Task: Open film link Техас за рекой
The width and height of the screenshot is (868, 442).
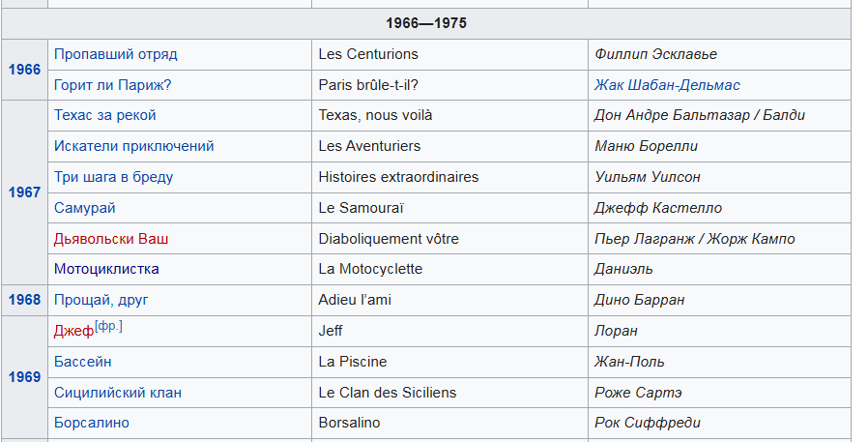Action: click(x=104, y=115)
